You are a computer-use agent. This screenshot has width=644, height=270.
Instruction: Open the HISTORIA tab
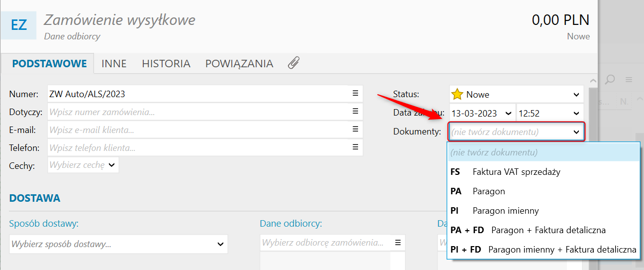pyautogui.click(x=166, y=63)
